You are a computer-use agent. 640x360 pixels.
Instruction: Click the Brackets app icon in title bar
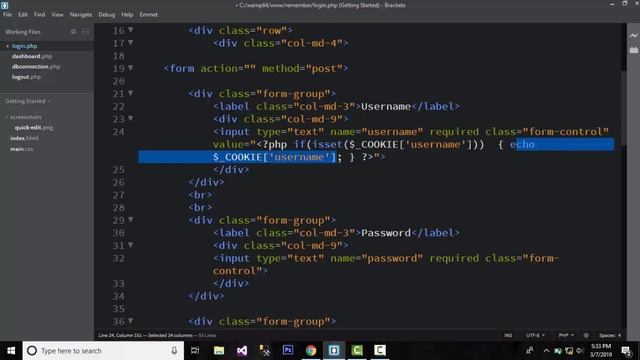[4, 5]
